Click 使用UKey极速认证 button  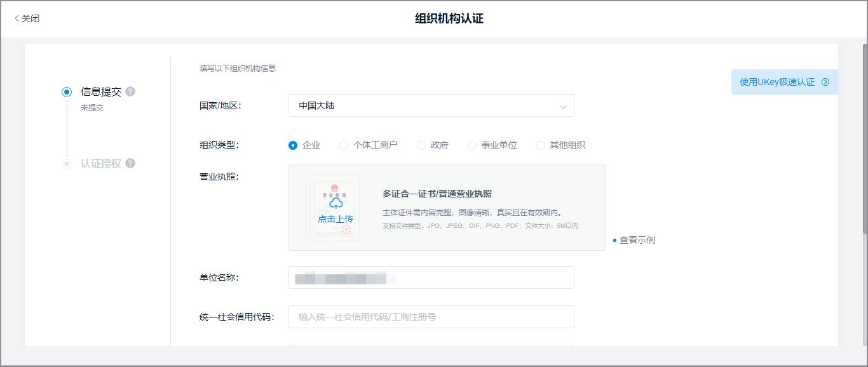coord(785,82)
